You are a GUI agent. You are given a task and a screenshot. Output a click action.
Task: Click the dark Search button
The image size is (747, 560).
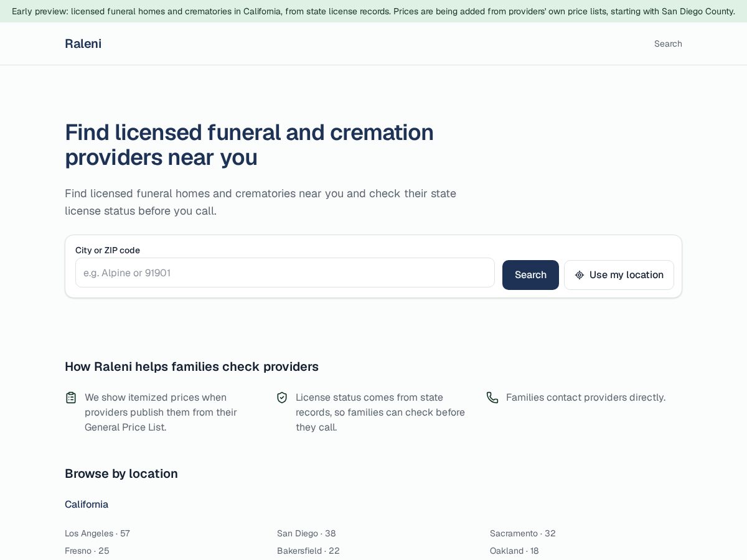[530, 275]
